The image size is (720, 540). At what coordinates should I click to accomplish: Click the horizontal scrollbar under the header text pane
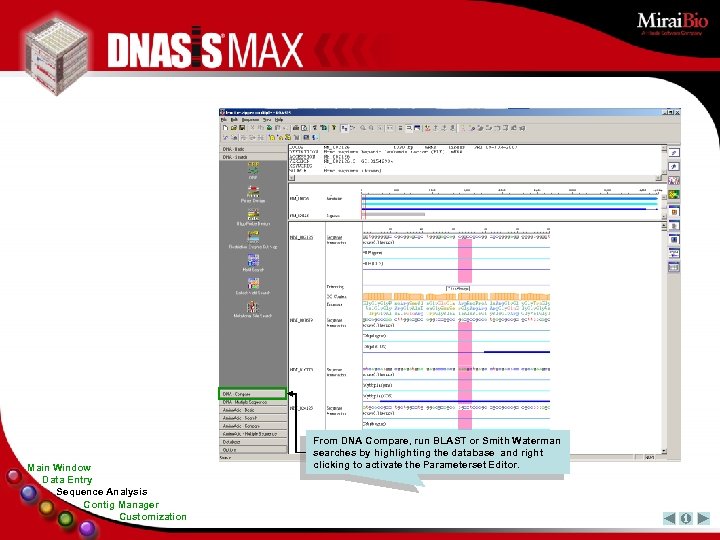475,178
